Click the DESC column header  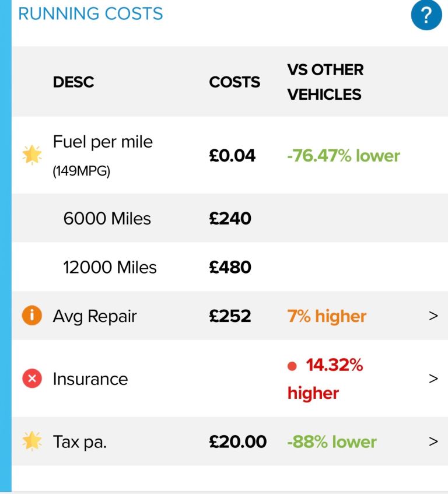pyautogui.click(x=73, y=82)
